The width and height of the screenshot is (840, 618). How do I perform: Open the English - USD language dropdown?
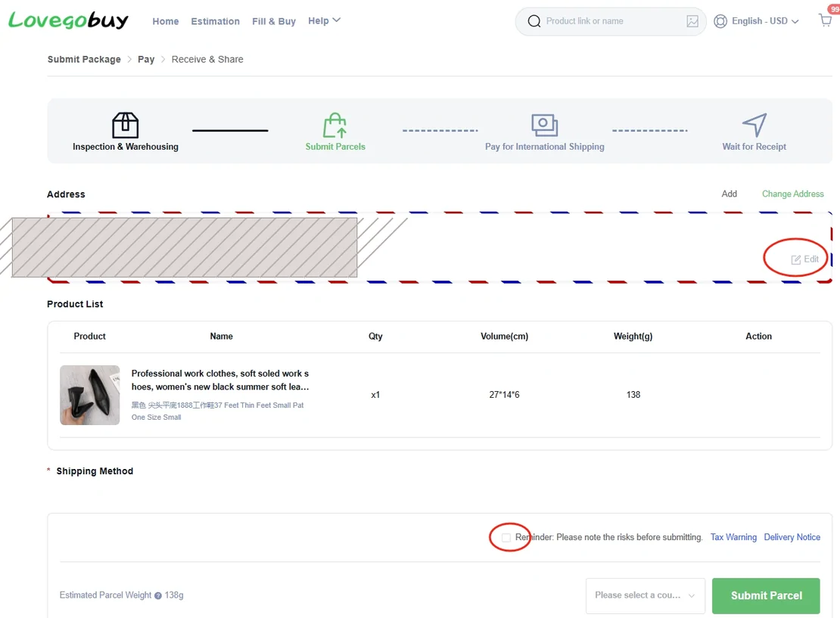tap(765, 21)
